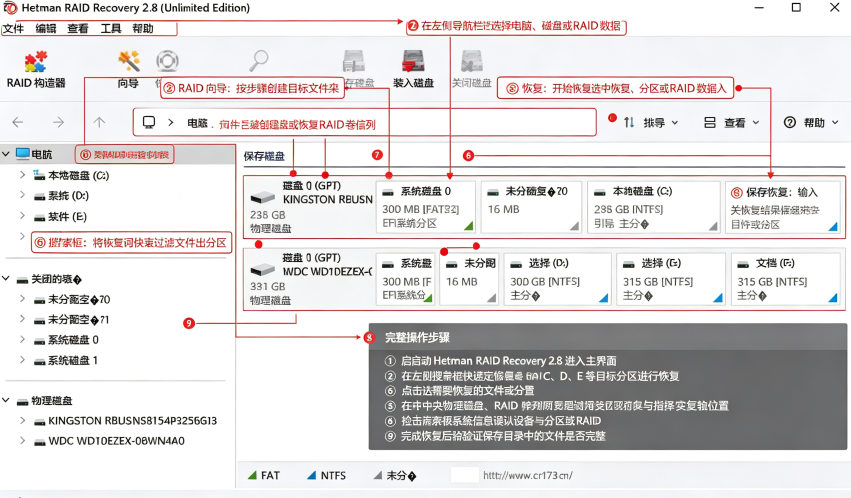Click the NTFS legend triangle icon
851x498 pixels.
coord(312,475)
